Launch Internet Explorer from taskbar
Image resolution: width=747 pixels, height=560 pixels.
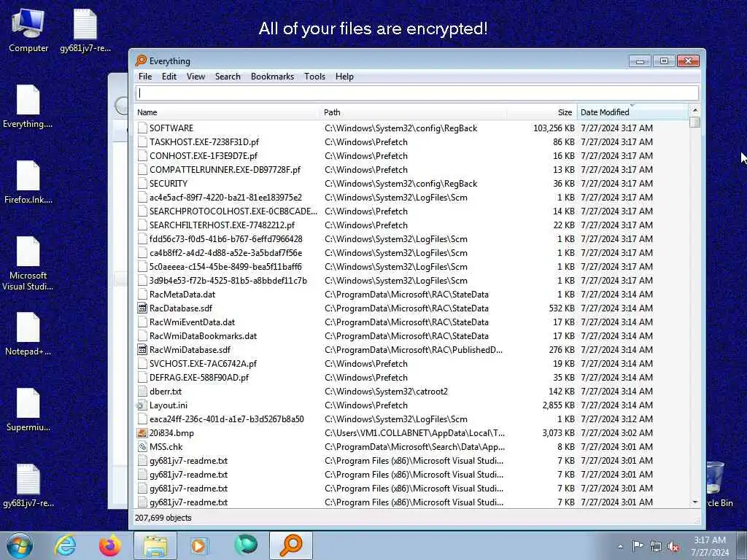(x=65, y=545)
